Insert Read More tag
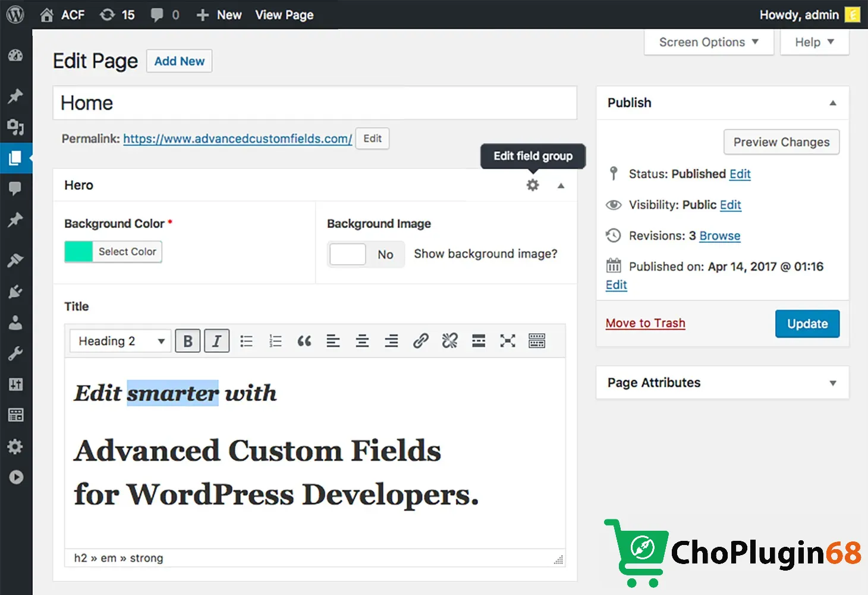 tap(479, 341)
